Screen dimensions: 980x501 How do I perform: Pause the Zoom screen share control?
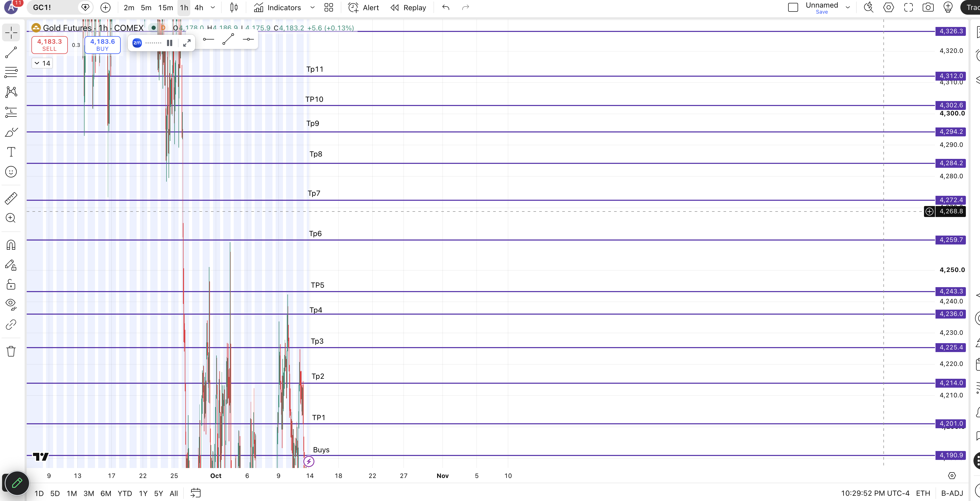[170, 43]
